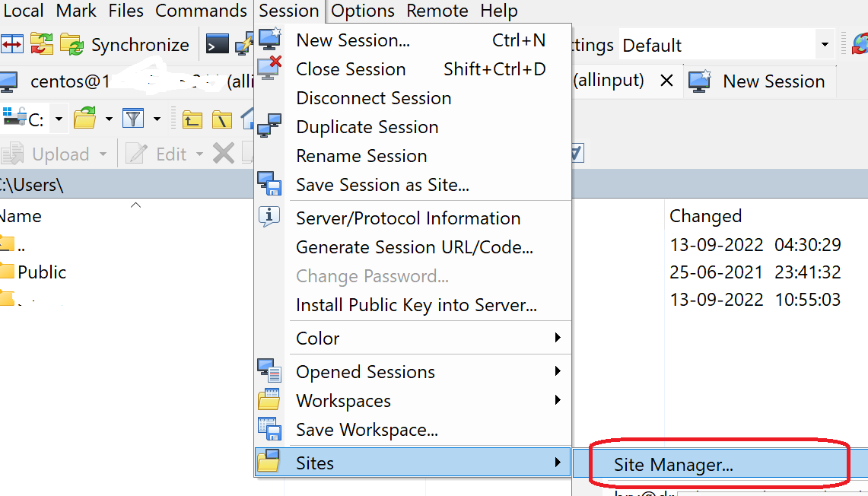Click the refresh icon at top right
868x496 pixels.
click(859, 44)
